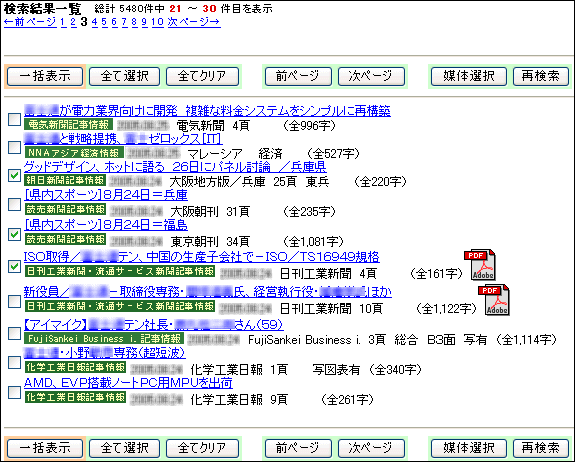Jump to results page 4
Image resolution: width=575 pixels, height=462 pixels.
pos(95,22)
